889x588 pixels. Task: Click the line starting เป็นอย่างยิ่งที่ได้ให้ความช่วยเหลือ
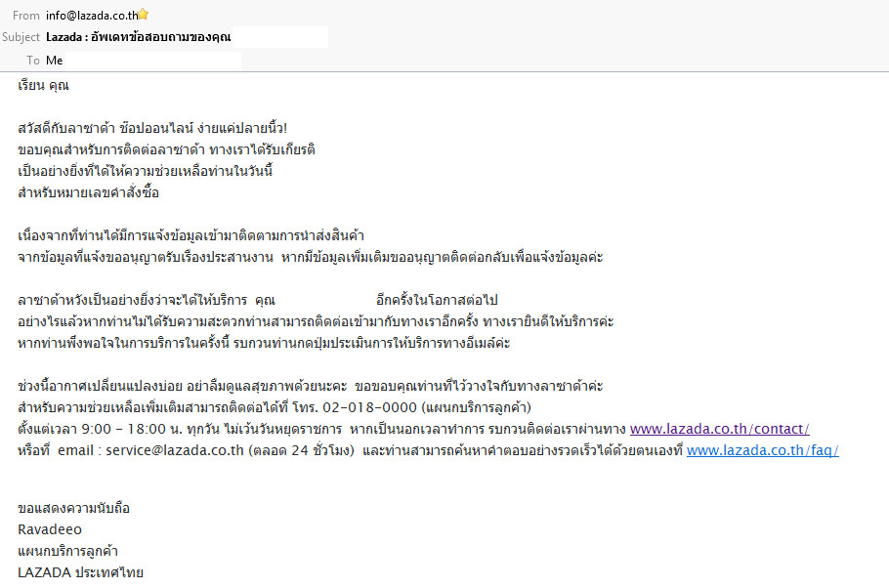(x=146, y=171)
